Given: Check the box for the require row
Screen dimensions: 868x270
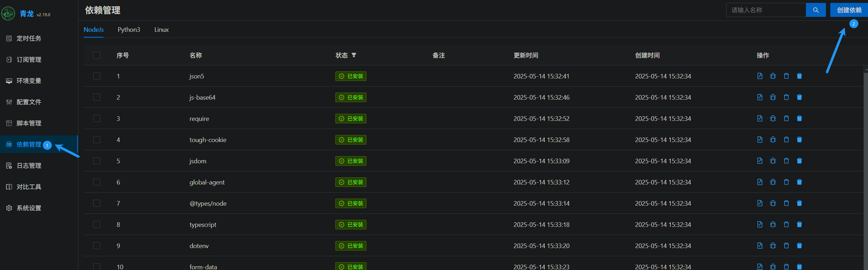Looking at the screenshot, I should click(97, 118).
